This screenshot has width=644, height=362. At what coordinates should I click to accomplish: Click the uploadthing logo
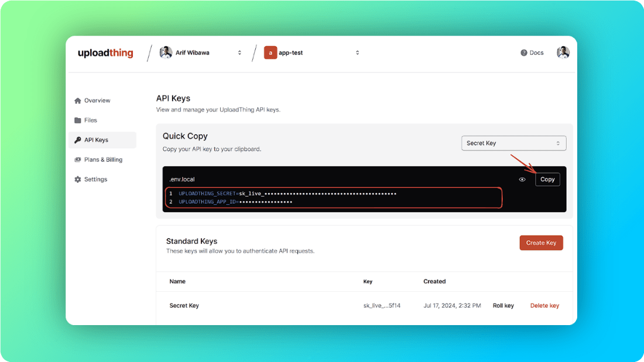click(105, 53)
